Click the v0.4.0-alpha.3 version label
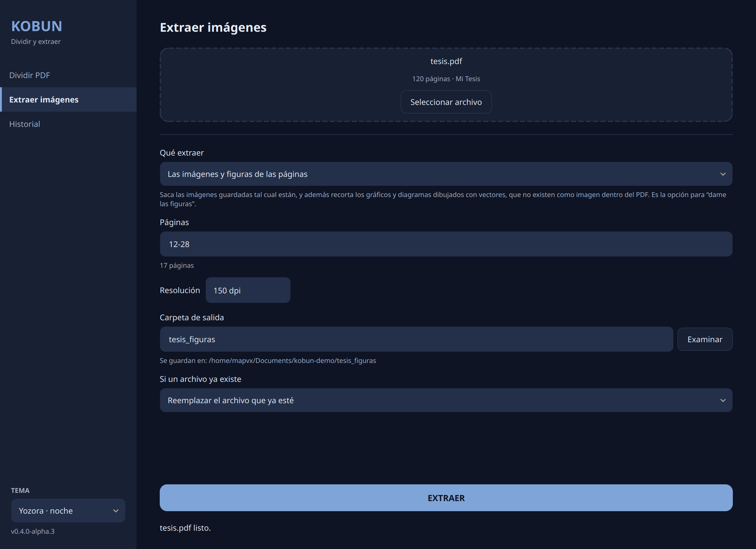The image size is (756, 549). pyautogui.click(x=33, y=531)
